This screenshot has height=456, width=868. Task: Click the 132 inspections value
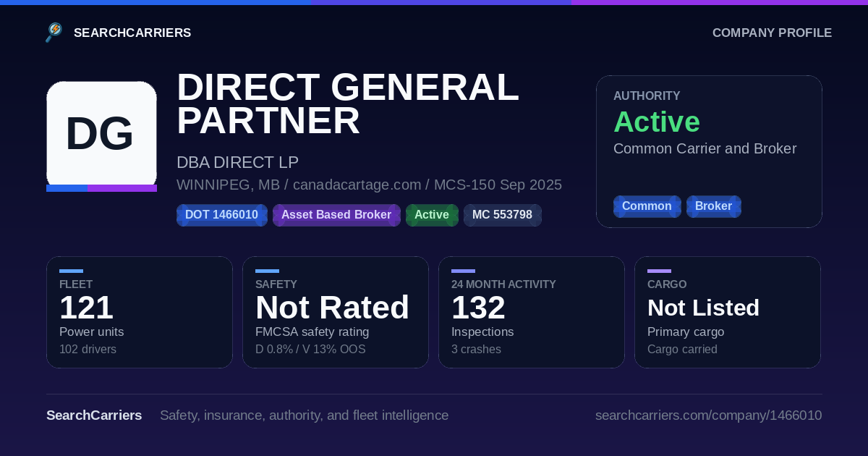[478, 308]
